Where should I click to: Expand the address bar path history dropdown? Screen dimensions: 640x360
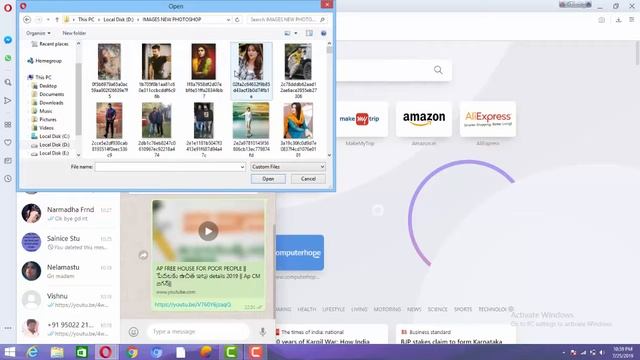[x=229, y=20]
